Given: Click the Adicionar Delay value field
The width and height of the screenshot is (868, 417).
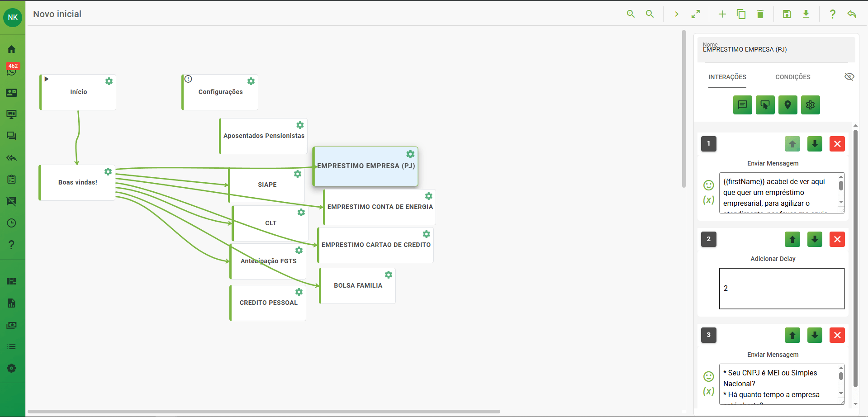Looking at the screenshot, I should click(782, 289).
